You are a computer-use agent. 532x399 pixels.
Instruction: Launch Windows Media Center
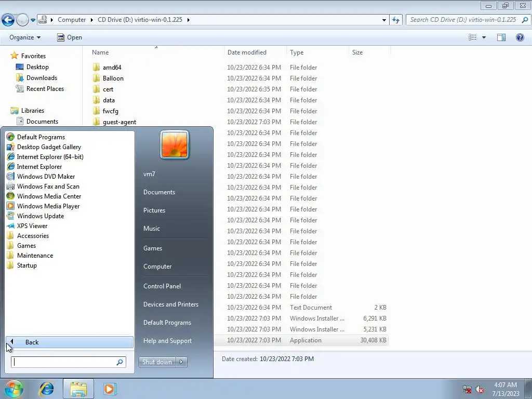[49, 196]
